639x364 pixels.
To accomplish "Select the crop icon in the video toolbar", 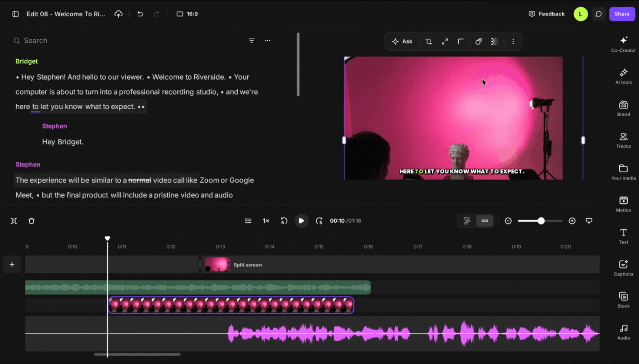I will [429, 41].
